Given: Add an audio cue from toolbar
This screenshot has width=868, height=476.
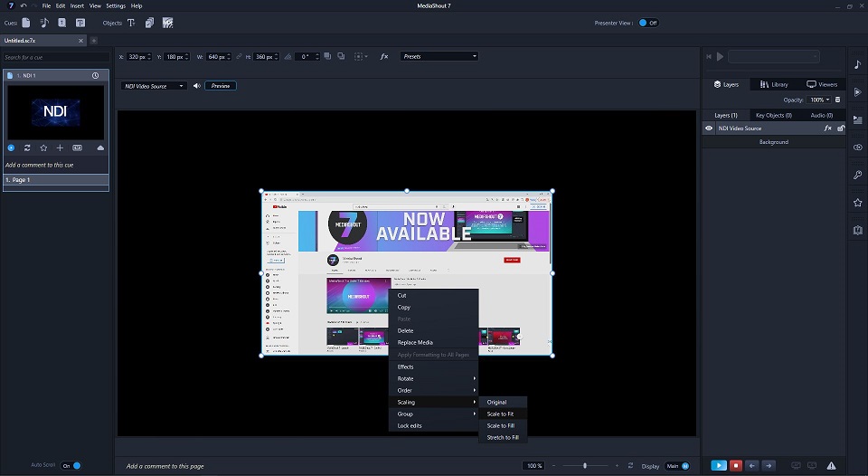Looking at the screenshot, I should [x=44, y=23].
